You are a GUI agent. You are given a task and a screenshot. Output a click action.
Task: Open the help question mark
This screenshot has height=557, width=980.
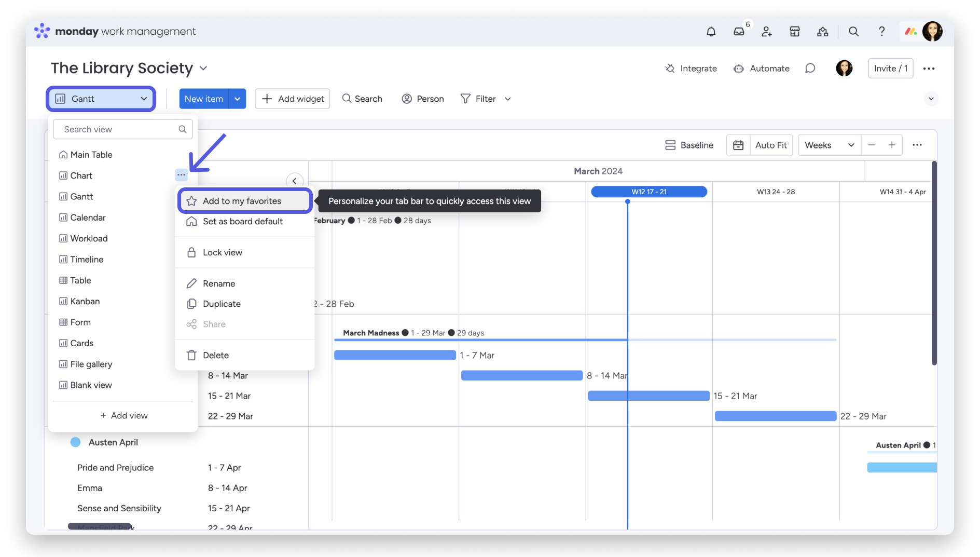coord(881,32)
